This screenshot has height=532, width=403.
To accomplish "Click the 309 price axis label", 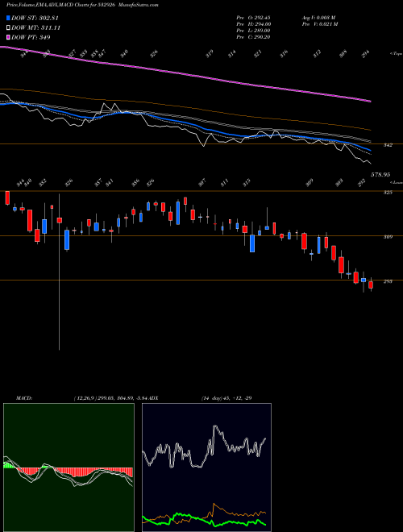I will [x=388, y=237].
